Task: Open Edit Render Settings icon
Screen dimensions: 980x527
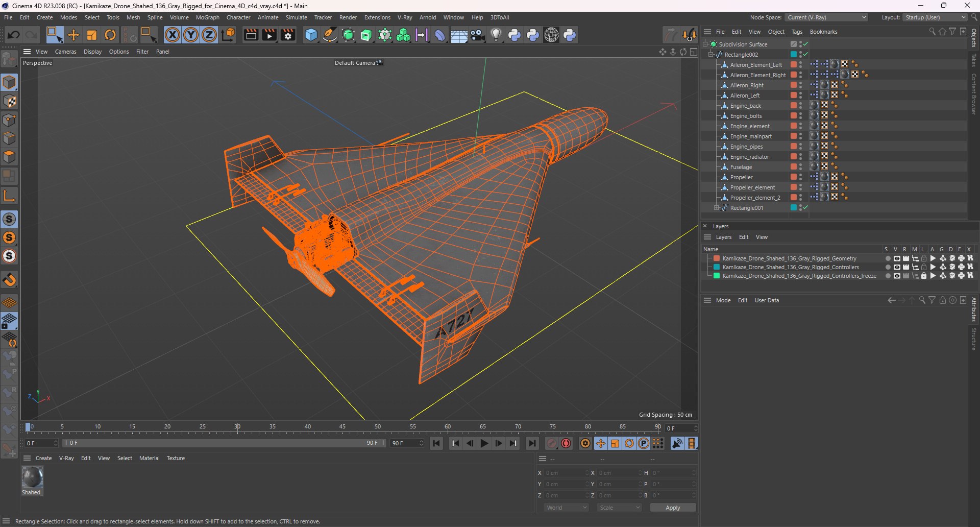Action: click(x=288, y=35)
